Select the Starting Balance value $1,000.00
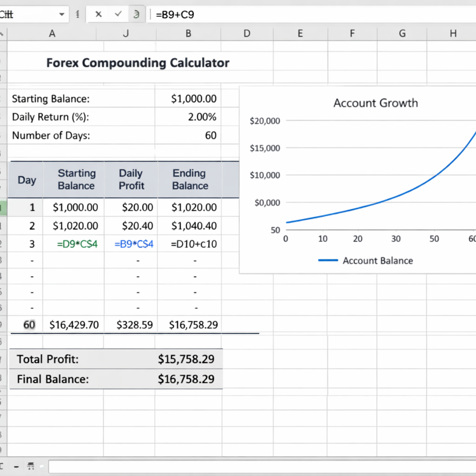Screen dimensions: 476x476 (x=195, y=99)
